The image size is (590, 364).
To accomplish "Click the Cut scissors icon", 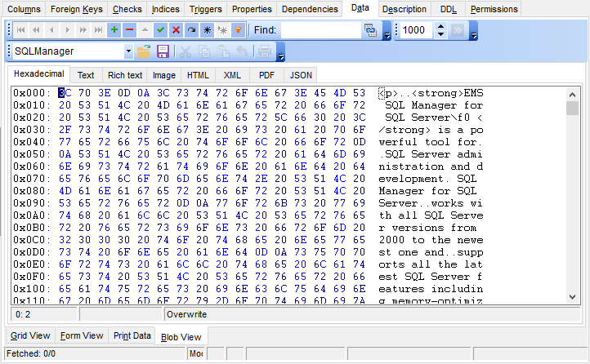I will click(x=185, y=51).
